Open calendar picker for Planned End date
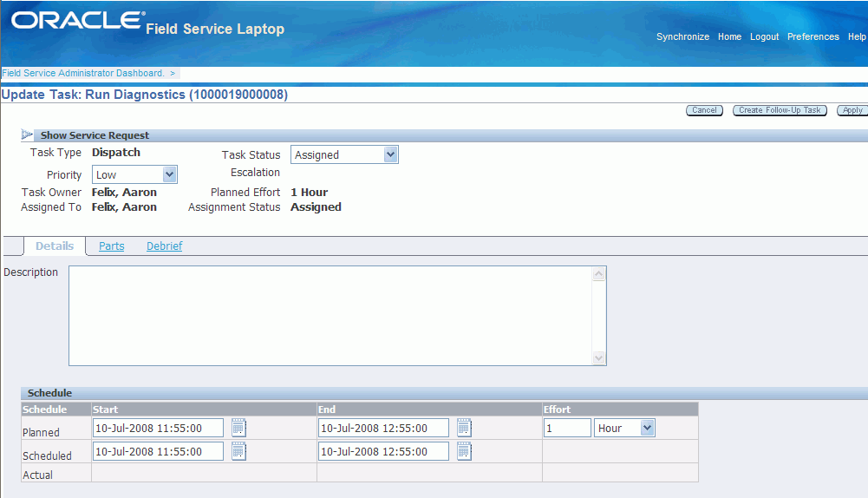The height and width of the screenshot is (498, 868). [464, 428]
